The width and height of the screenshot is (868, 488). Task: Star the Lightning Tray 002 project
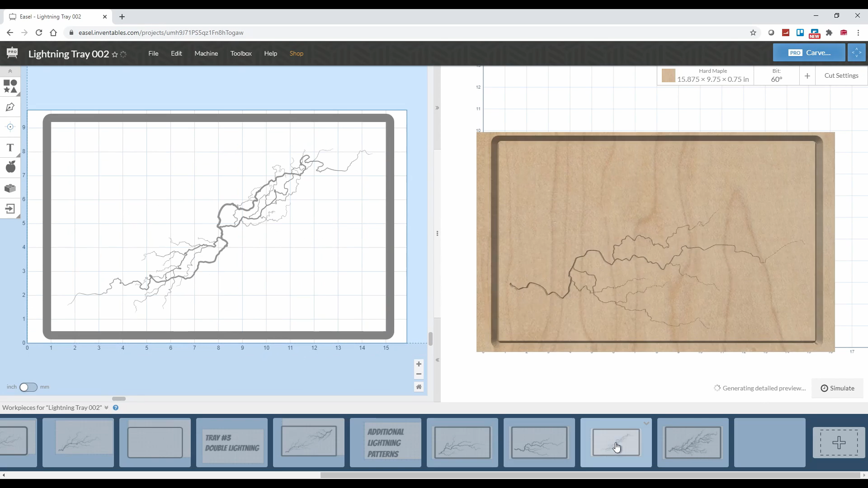[x=115, y=54]
